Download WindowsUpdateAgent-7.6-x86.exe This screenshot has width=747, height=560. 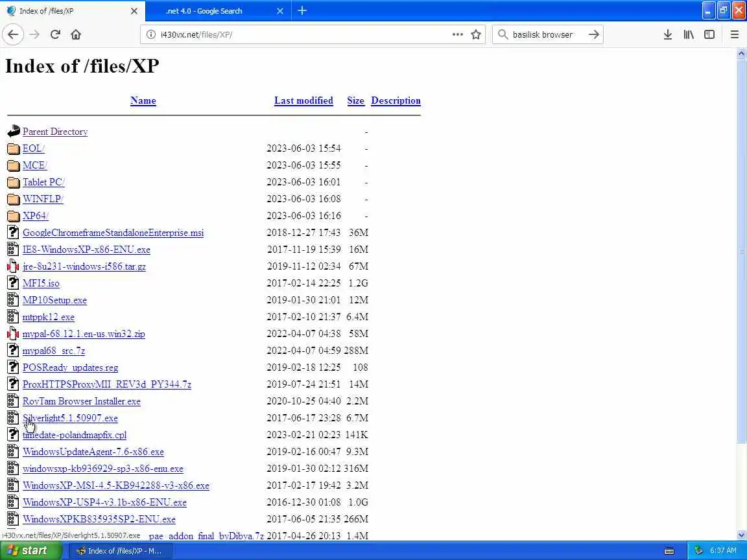[93, 452]
